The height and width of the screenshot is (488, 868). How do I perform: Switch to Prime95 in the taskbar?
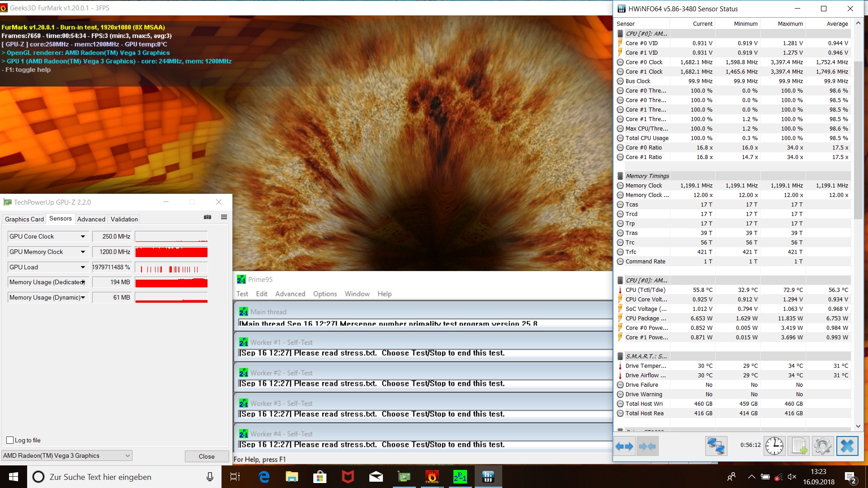(460, 477)
